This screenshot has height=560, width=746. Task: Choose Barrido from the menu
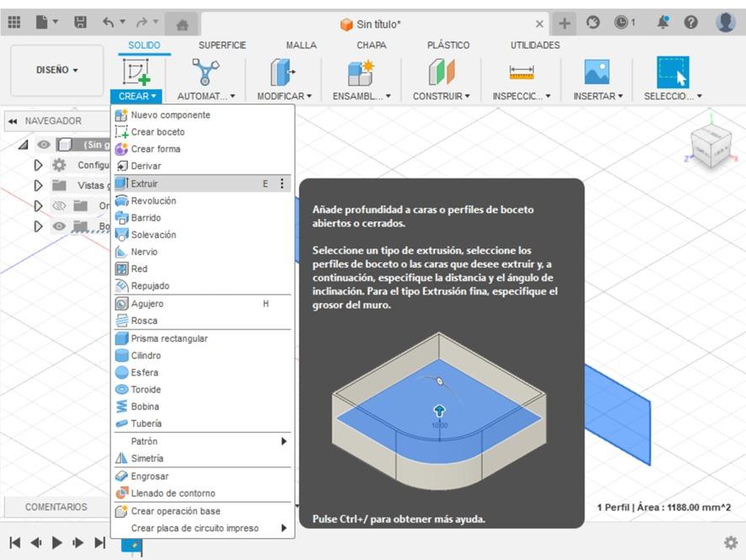point(202,218)
